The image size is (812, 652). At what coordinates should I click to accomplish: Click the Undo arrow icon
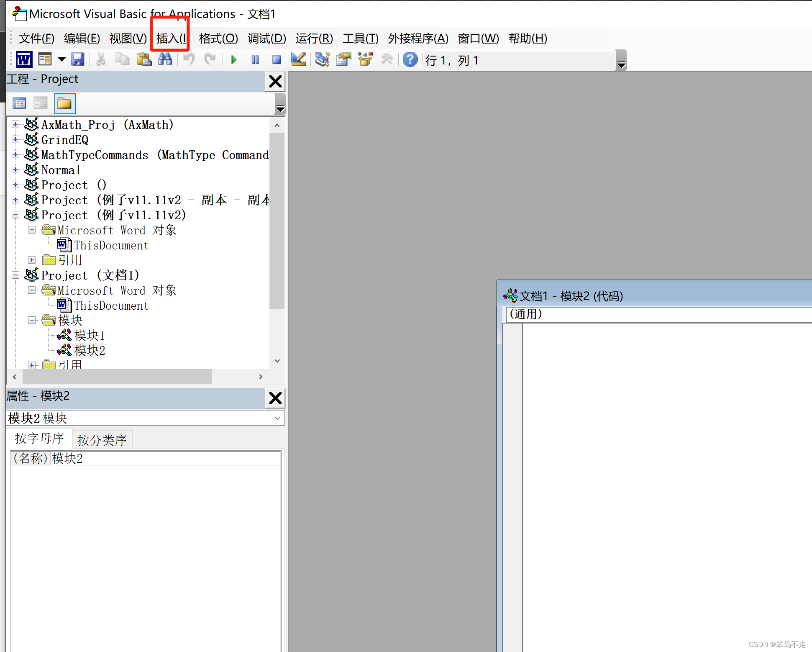coord(189,59)
